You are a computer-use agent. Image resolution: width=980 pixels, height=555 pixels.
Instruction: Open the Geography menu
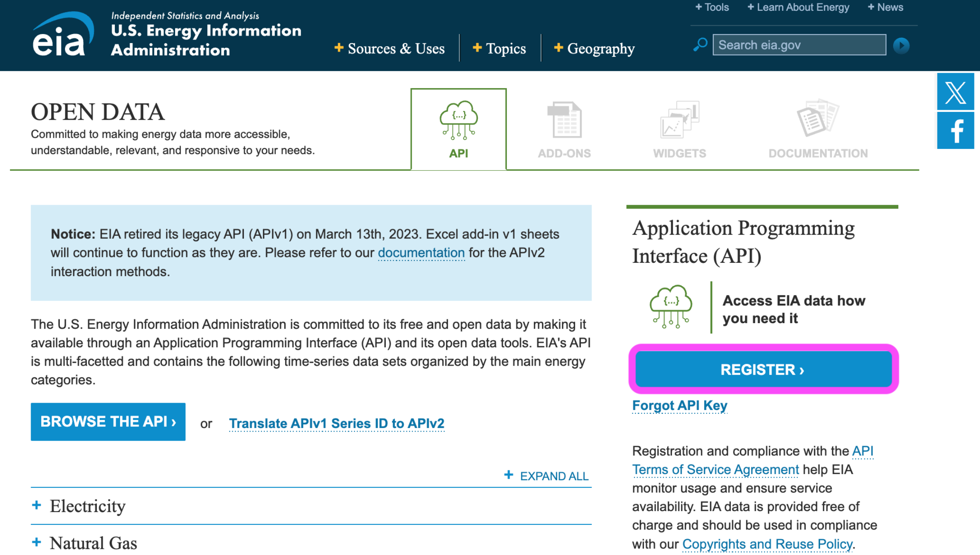(594, 49)
